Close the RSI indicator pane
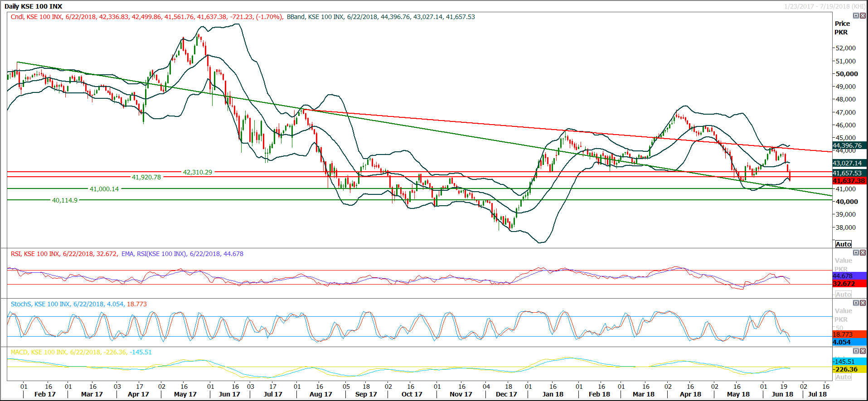Viewport: 868px width, 401px height. coord(863,253)
